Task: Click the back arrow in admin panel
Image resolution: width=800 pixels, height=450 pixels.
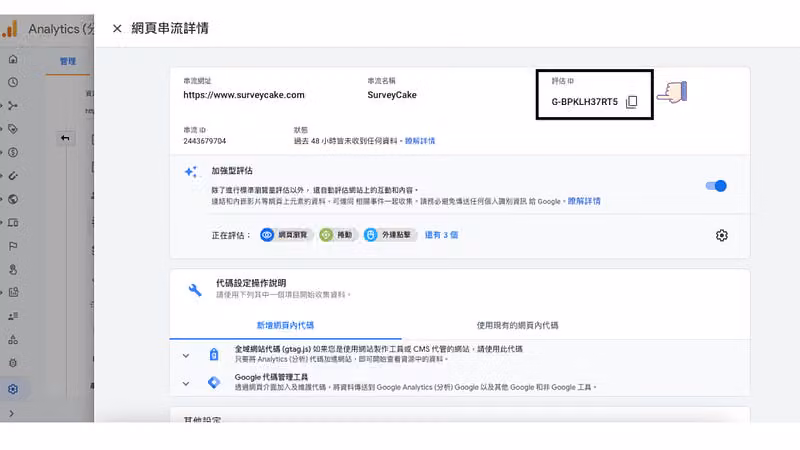Action: [x=65, y=138]
